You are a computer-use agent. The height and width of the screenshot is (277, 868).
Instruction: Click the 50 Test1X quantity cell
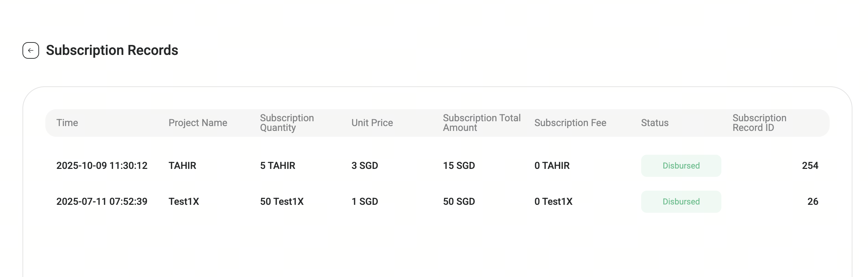tap(281, 202)
